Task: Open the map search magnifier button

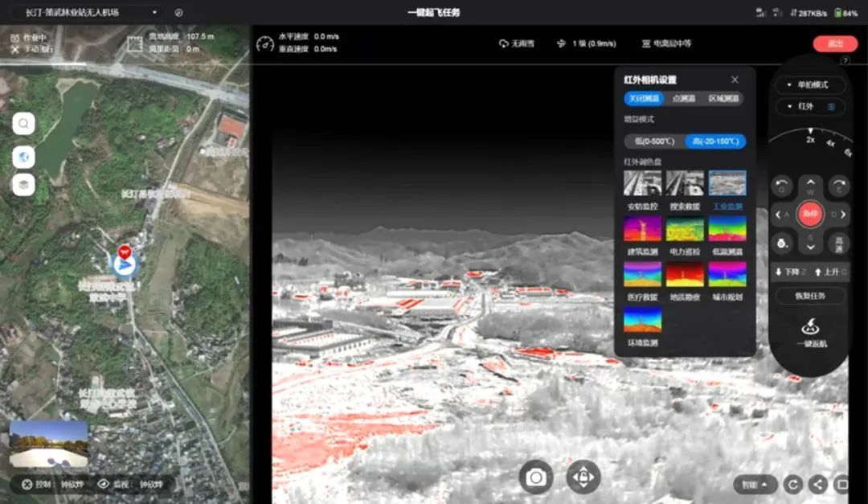Action: coord(24,124)
